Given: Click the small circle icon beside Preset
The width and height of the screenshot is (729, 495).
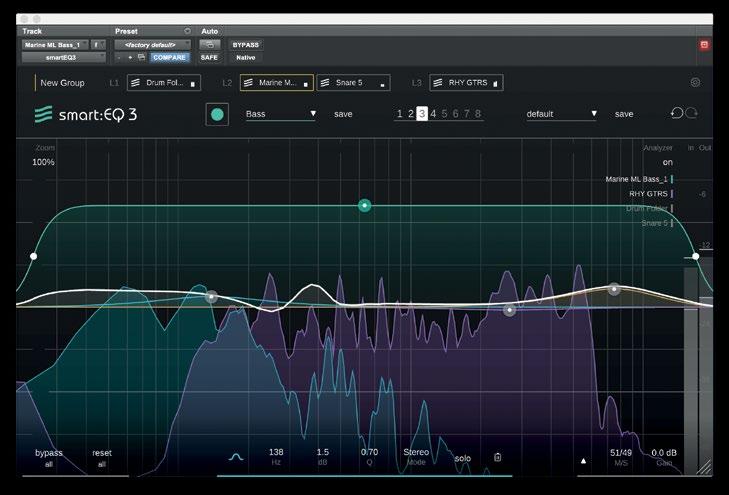Looking at the screenshot, I should (x=187, y=31).
